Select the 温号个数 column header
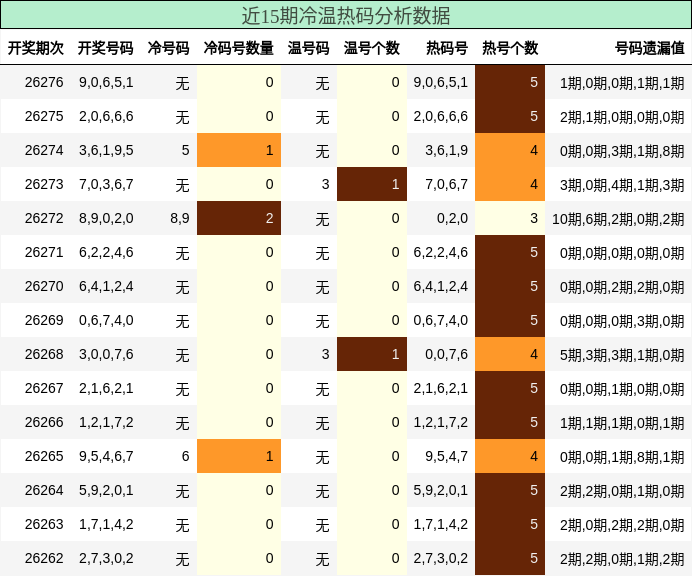Screen dimensions: 692x576 pyautogui.click(x=372, y=48)
